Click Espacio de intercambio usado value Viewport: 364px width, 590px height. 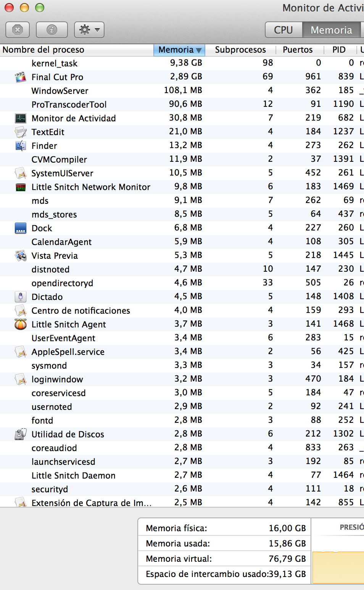[287, 574]
